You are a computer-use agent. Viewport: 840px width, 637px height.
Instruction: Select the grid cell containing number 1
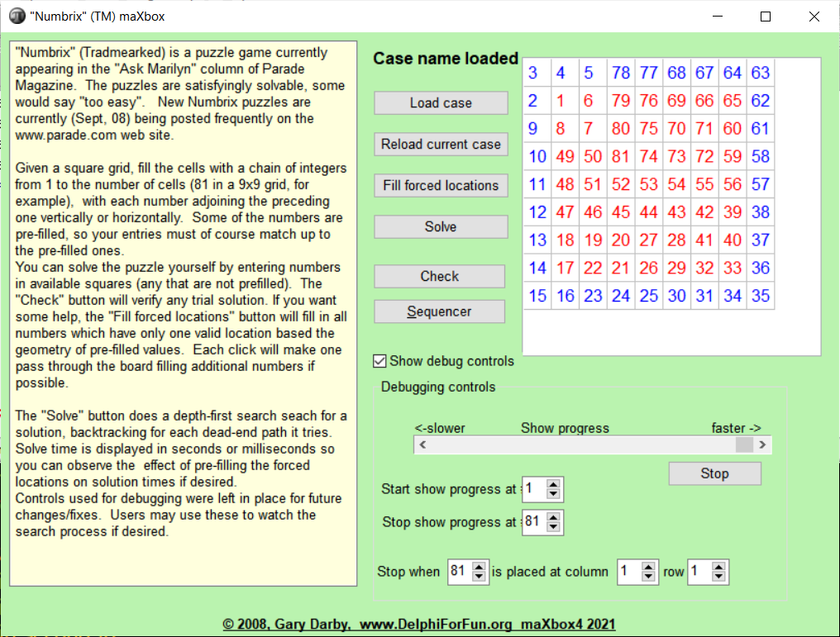tap(561, 101)
